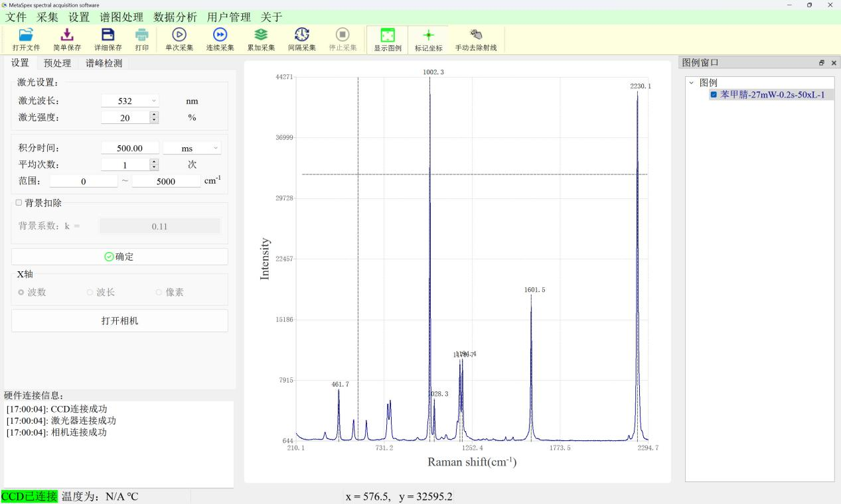Open the 激光波长 532 dropdown

130,101
